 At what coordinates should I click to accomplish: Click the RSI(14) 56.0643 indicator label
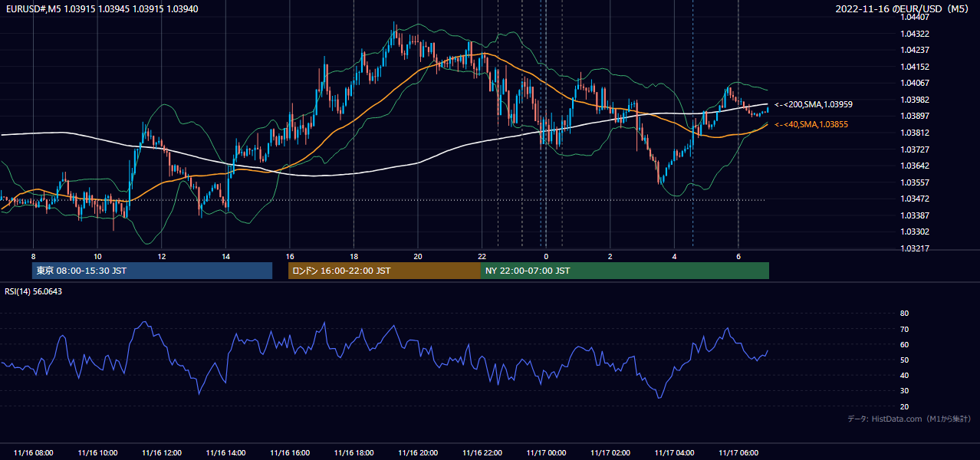(x=34, y=291)
